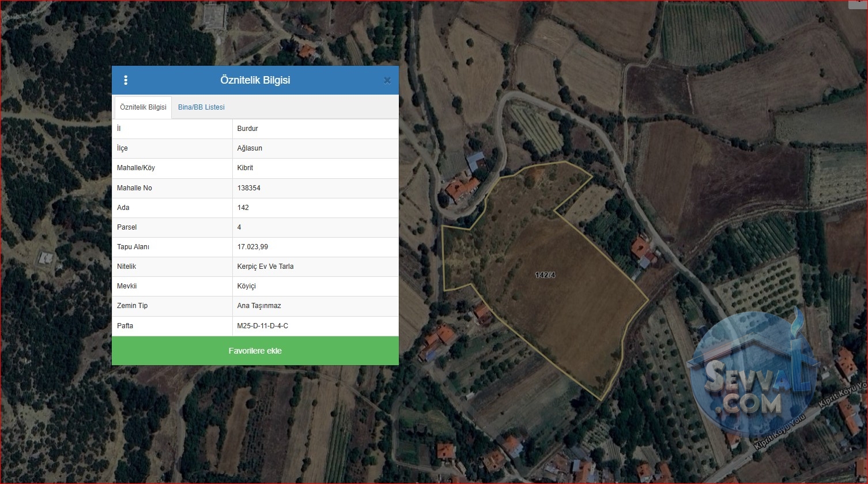Click the Tapu Alanı value 17.023,99
The width and height of the screenshot is (868, 484).
252,247
